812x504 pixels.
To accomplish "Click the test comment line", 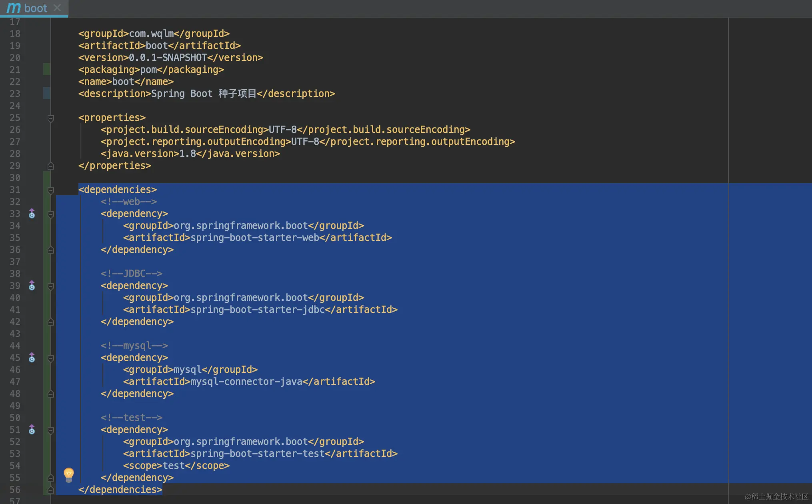I will coord(132,418).
